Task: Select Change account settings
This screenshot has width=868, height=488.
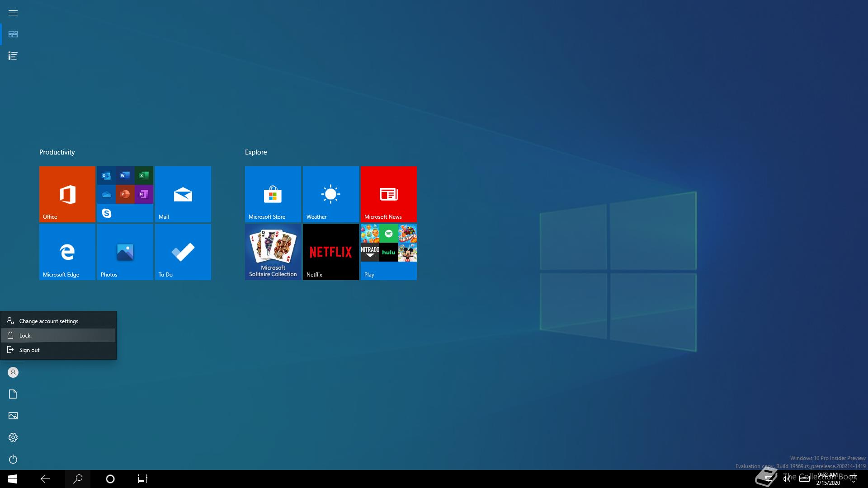Action: click(x=58, y=321)
